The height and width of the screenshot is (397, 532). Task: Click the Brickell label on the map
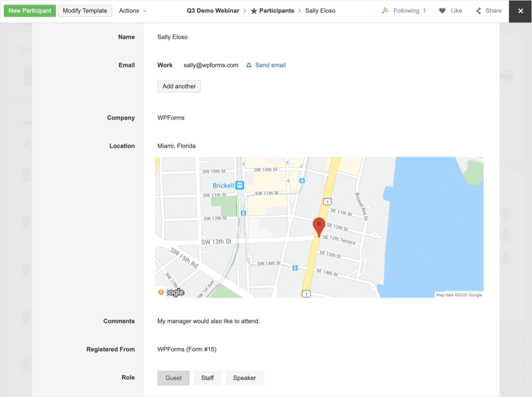point(223,186)
